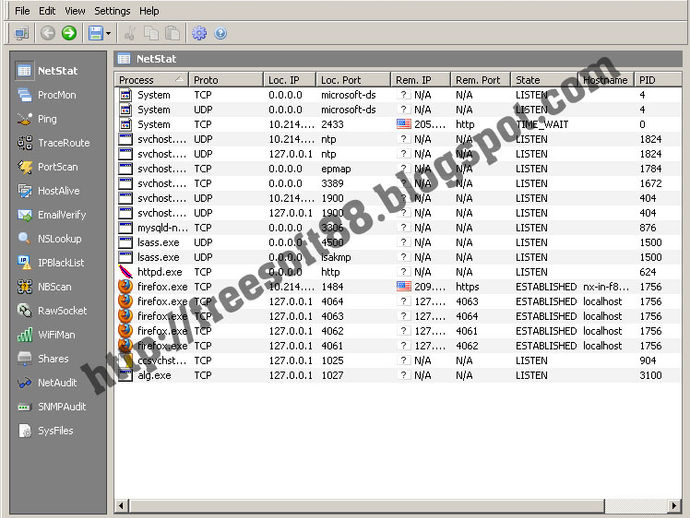
Task: Open the SNMPAudit tool
Action: point(52,407)
